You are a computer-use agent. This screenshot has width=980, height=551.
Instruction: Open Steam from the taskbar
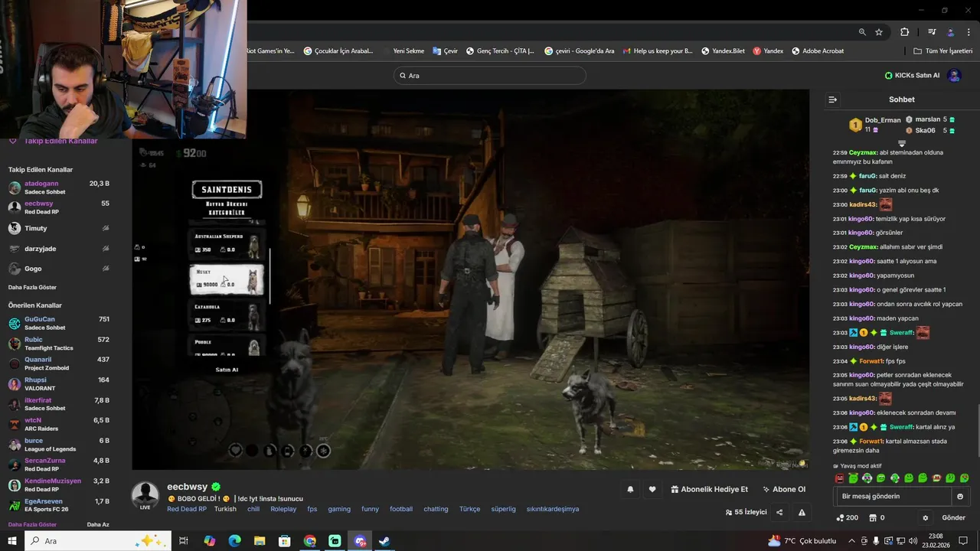click(385, 541)
